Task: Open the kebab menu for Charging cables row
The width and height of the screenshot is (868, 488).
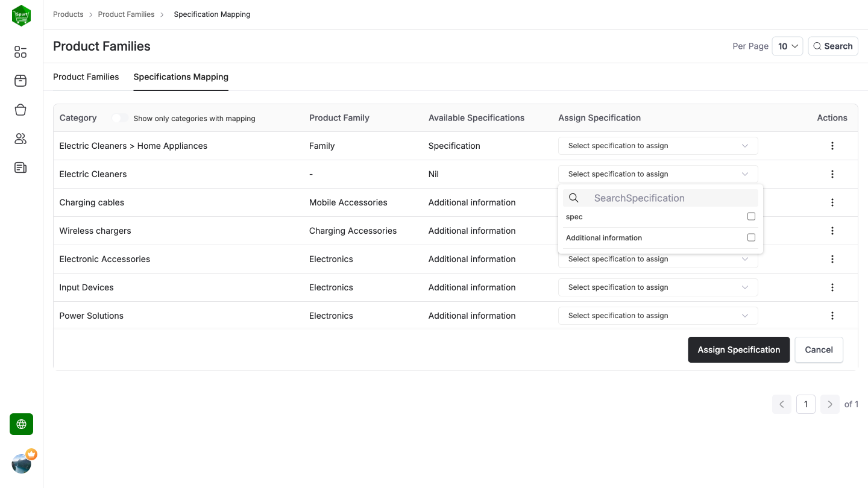Action: click(x=832, y=202)
